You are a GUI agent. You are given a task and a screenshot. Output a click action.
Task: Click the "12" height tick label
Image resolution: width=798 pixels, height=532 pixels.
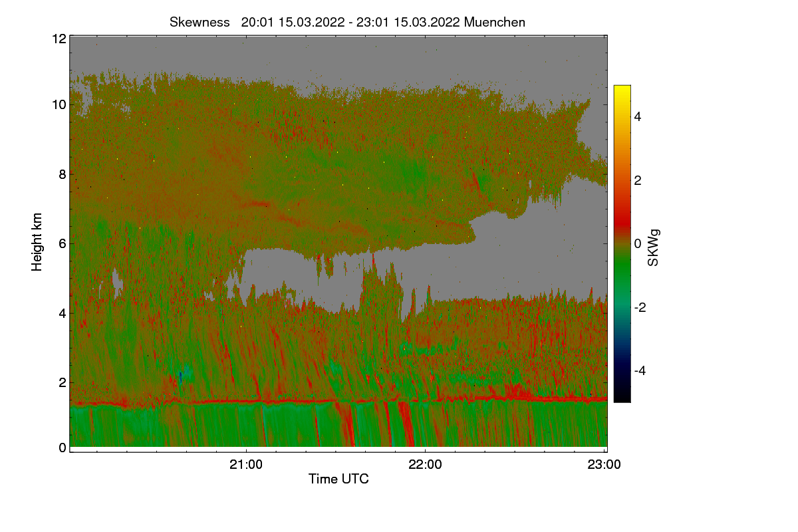pyautogui.click(x=59, y=39)
